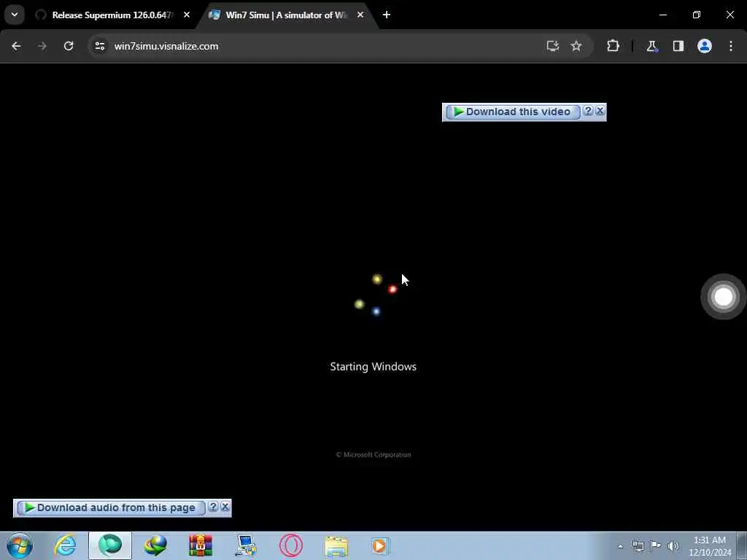The image size is (747, 560).
Task: Open the Windows Start orb
Action: 20,545
